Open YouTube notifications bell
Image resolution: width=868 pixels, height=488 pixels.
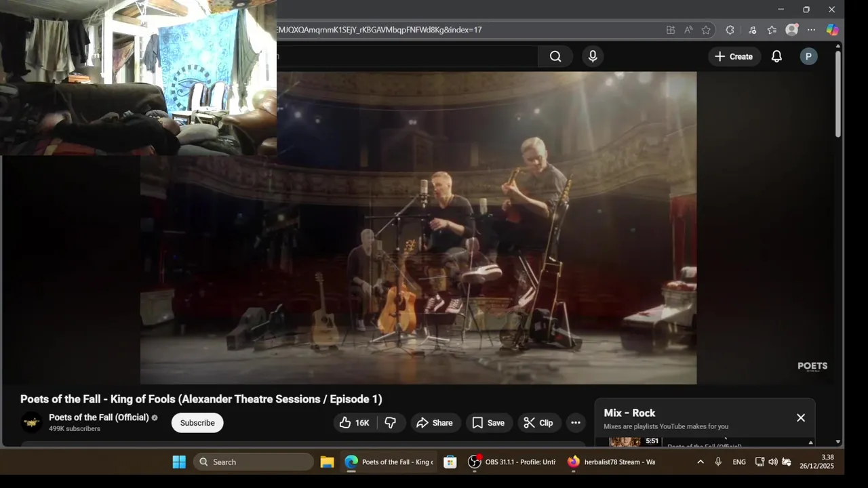776,57
